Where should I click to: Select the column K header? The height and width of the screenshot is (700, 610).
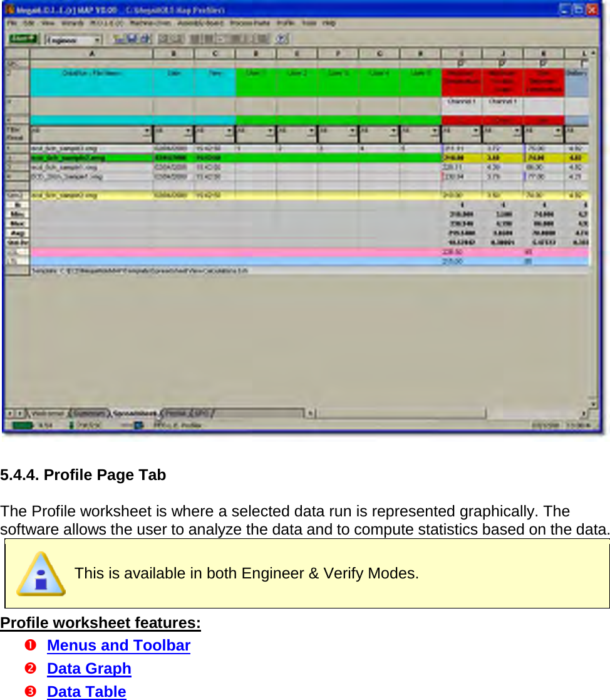pyautogui.click(x=544, y=53)
